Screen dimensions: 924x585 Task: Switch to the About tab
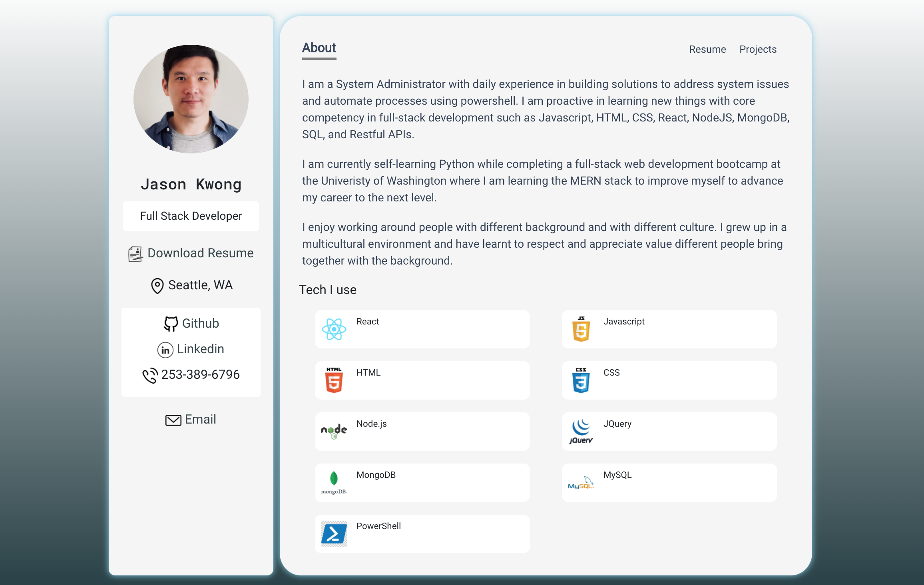point(319,48)
